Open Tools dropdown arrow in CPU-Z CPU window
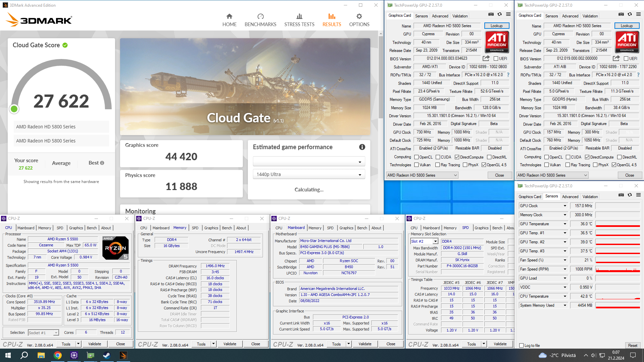 click(78, 344)
